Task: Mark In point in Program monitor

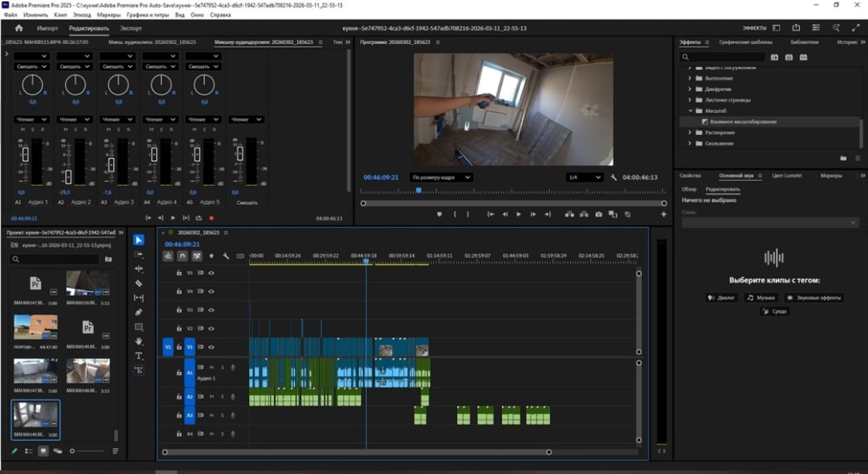Action: point(454,214)
